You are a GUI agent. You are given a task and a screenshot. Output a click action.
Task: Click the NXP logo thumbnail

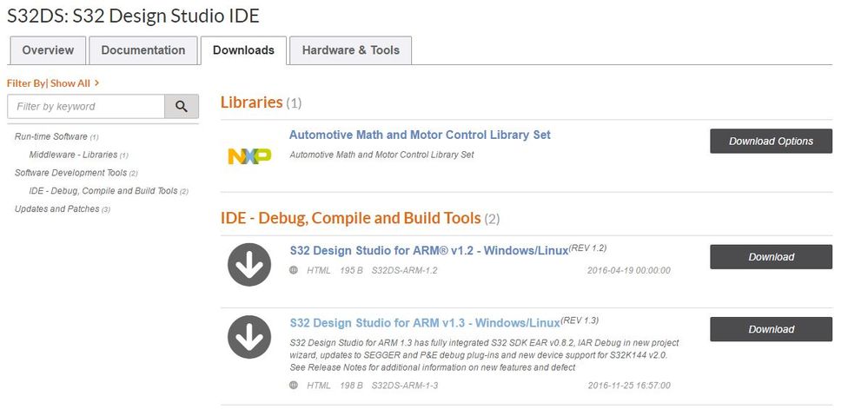[x=249, y=155]
